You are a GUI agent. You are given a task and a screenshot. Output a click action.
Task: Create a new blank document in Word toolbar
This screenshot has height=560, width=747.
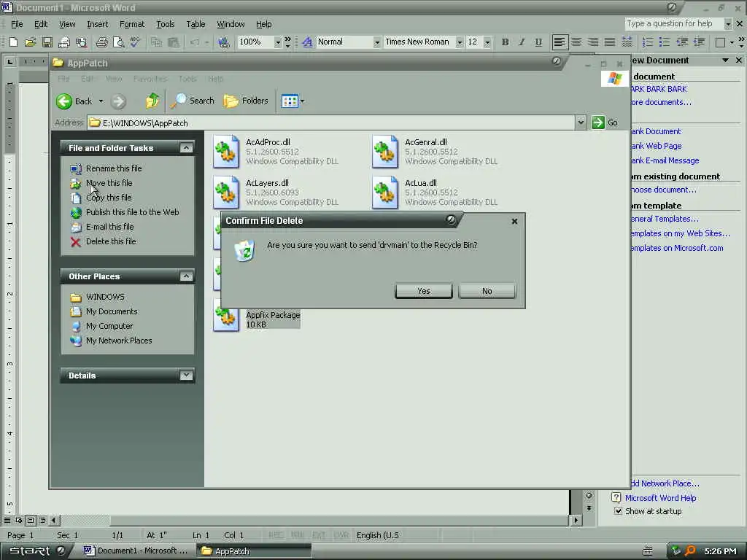point(13,42)
